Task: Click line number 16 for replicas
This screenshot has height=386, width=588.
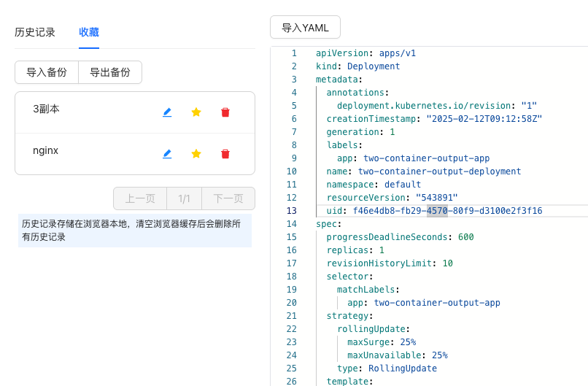Action: (292, 250)
